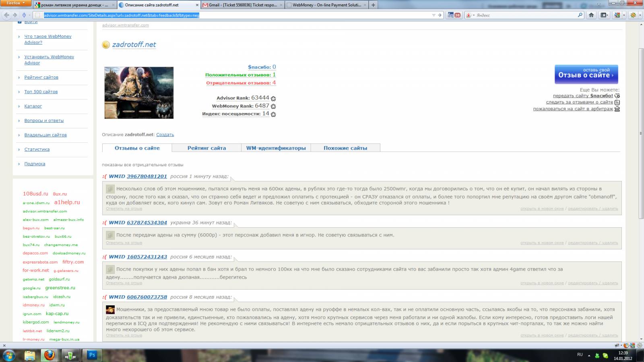
Task: Go forward using the browser forward arrow
Action: (15, 15)
